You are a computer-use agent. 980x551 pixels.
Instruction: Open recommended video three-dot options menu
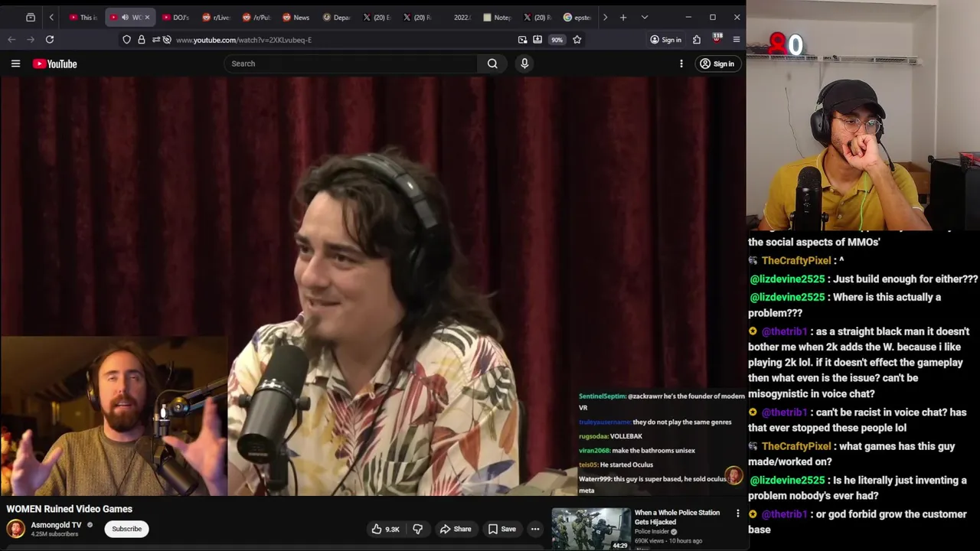tap(738, 514)
